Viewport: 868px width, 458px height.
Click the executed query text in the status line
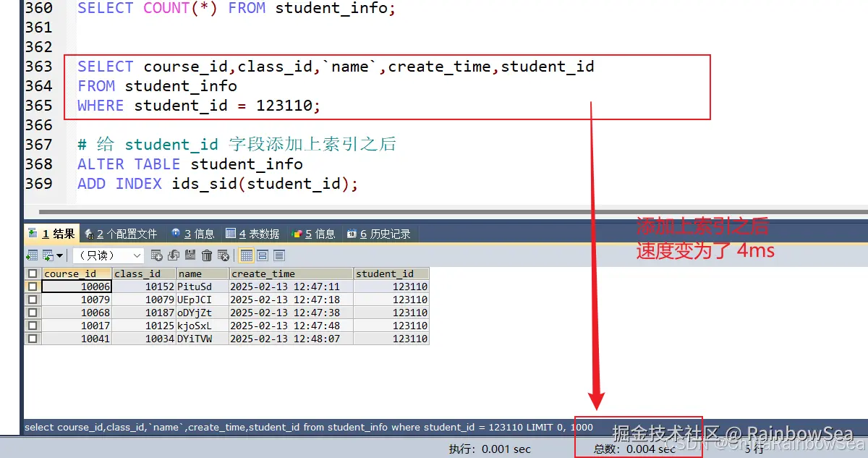tap(309, 427)
